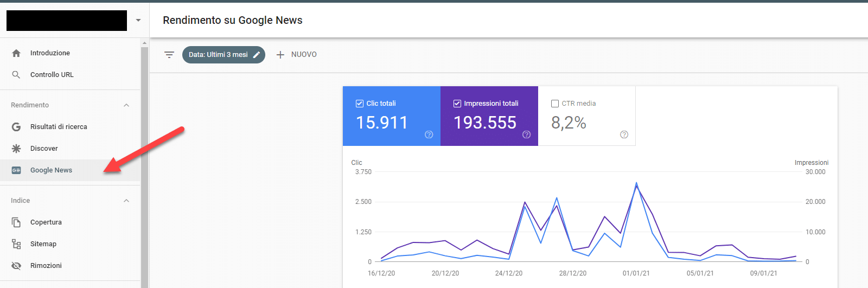Click the Introduzione home icon
The image size is (868, 288).
click(16, 53)
